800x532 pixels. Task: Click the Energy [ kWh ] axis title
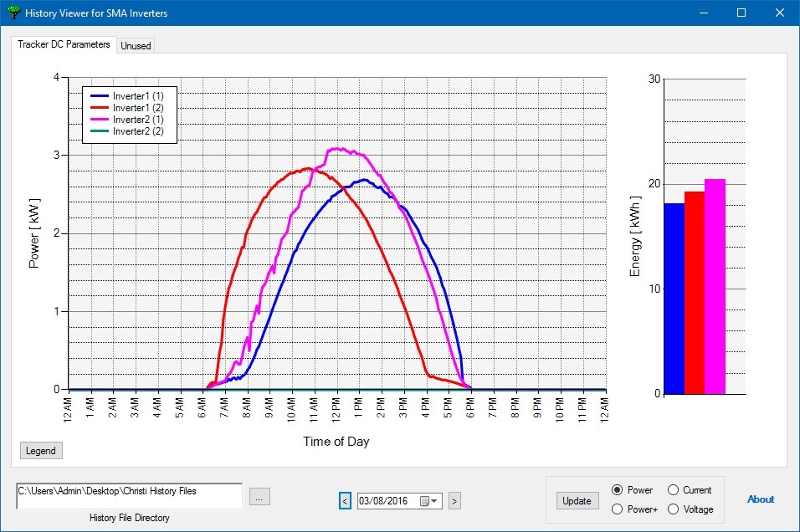click(x=634, y=236)
